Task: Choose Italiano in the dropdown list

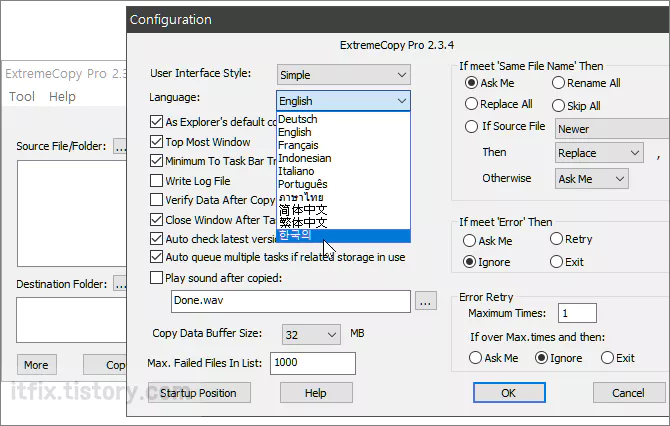Action: click(344, 171)
